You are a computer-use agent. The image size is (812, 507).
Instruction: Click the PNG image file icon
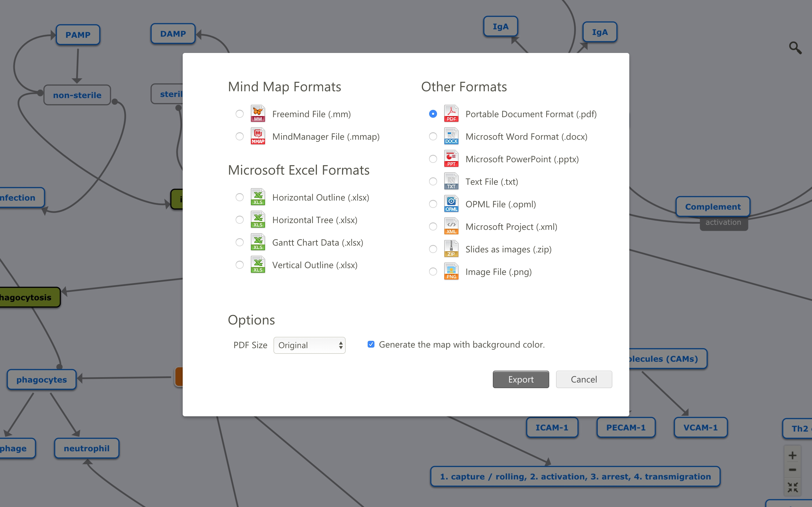click(451, 271)
